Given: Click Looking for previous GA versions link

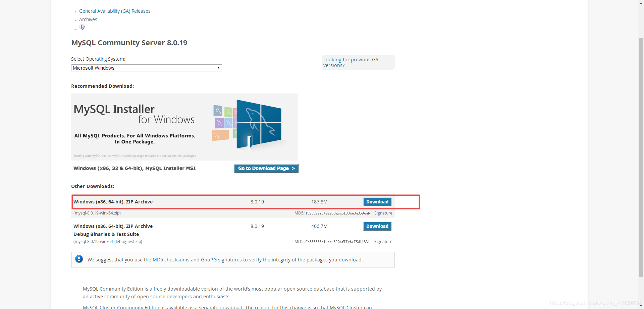Looking at the screenshot, I should (x=351, y=62).
